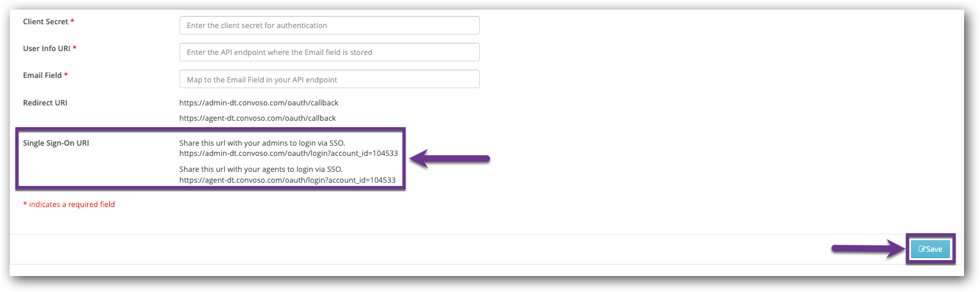
Task: Select the admin-dt oauth callback redirect URI
Action: coord(259,103)
